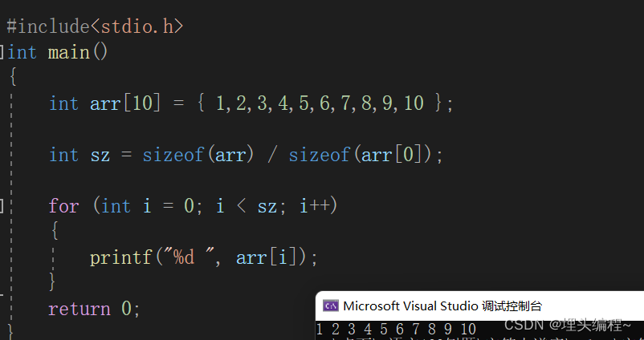The image size is (644, 340).
Task: Click the return 0 statement
Action: (95, 309)
